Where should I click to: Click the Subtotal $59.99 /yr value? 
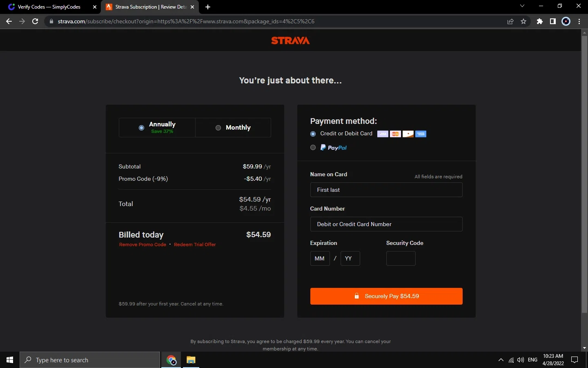pos(257,166)
